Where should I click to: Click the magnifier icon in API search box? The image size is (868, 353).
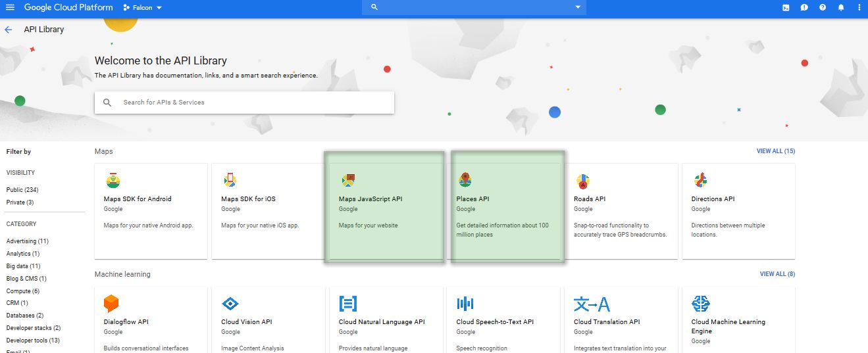(x=107, y=103)
